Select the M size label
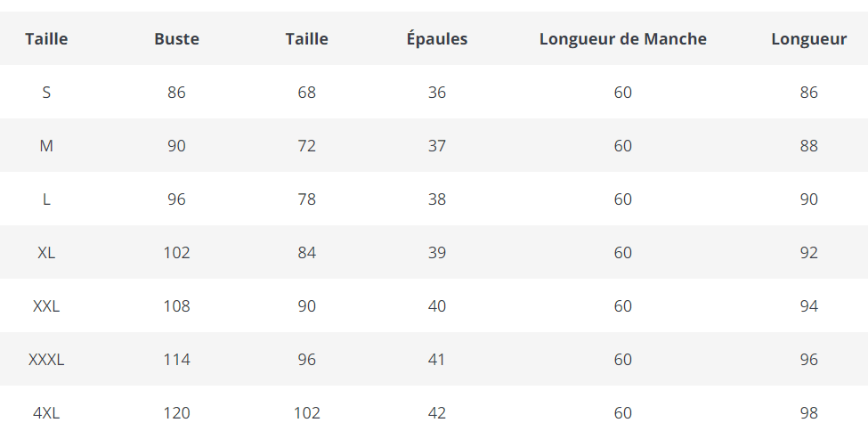Viewport: 868px width, 439px height. pos(46,145)
